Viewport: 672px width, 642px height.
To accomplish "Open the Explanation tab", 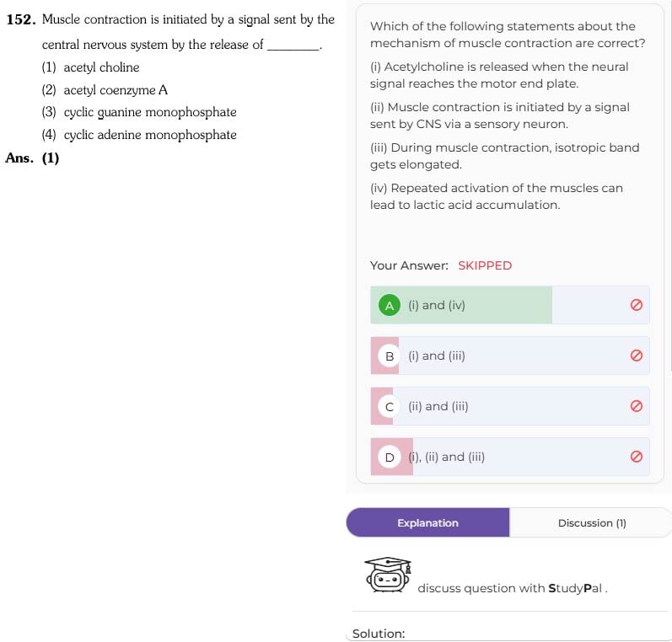I will pos(427,522).
